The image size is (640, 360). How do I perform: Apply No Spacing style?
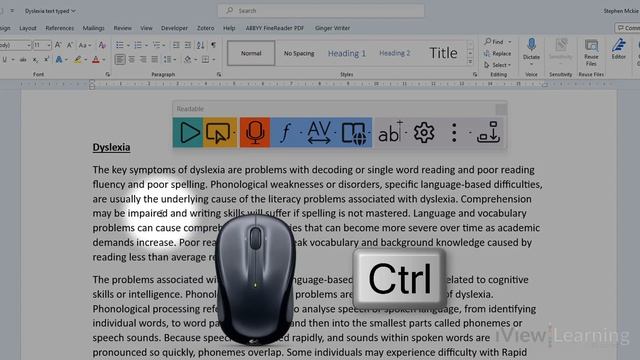tap(299, 53)
